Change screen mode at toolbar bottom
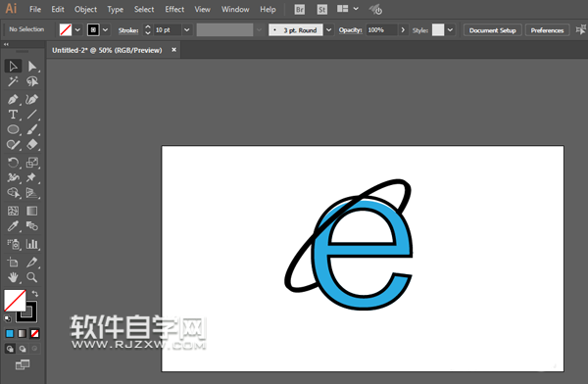The height and width of the screenshot is (384, 588). click(23, 364)
